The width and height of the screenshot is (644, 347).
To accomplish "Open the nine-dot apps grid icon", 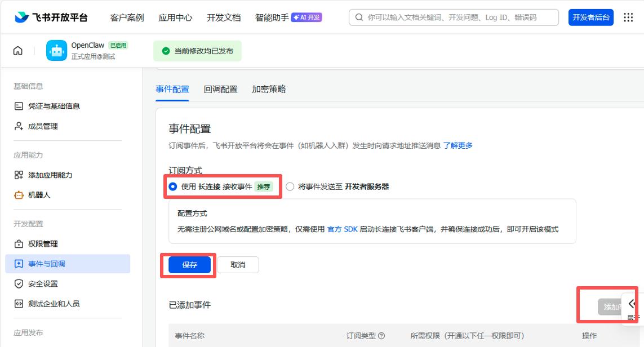I will [x=629, y=17].
